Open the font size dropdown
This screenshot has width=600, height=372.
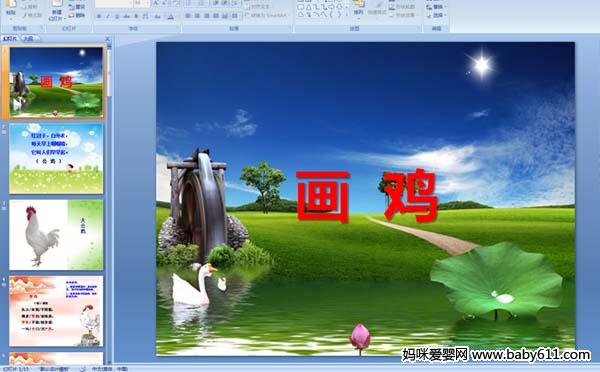tap(142, 3)
